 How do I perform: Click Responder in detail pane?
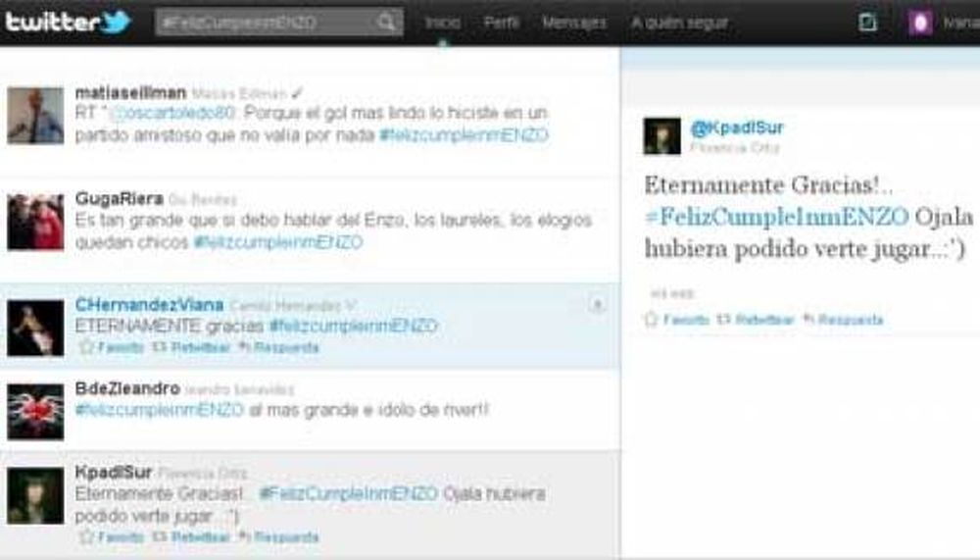pos(843,320)
